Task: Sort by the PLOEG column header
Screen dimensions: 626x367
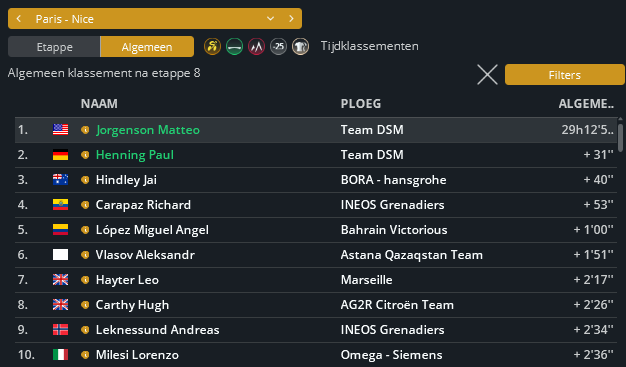Action: click(x=361, y=104)
